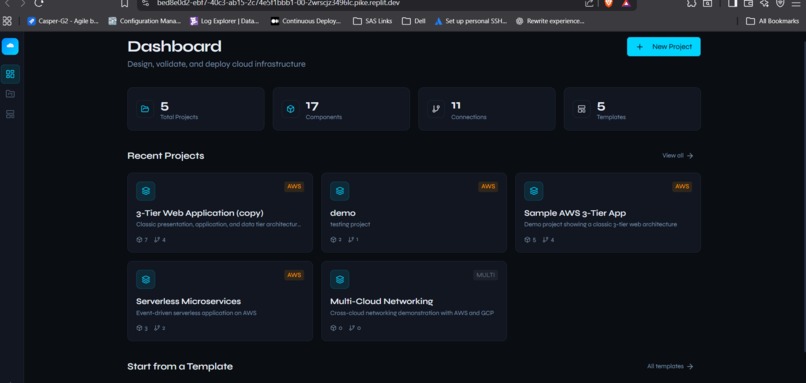The image size is (806, 383).
Task: Click 'Cross-cloud networking demonstration' description
Action: point(412,313)
